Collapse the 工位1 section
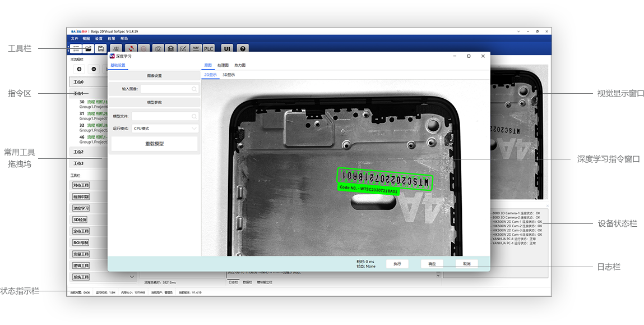 pos(88,93)
